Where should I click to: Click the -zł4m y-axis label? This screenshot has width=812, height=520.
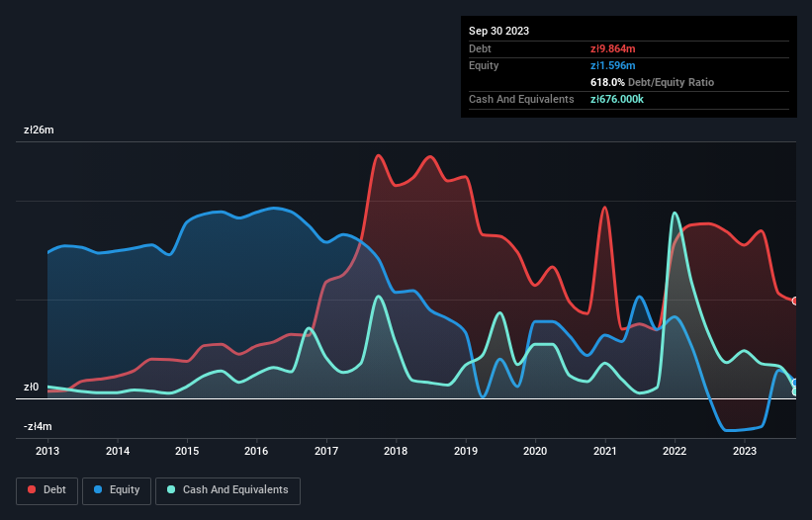pyautogui.click(x=38, y=427)
